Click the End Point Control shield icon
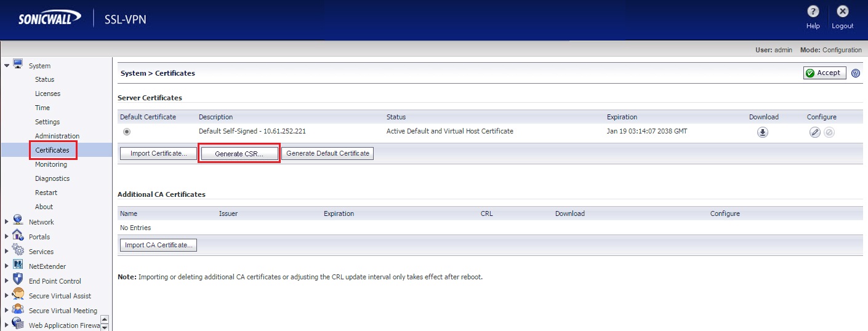 point(17,279)
